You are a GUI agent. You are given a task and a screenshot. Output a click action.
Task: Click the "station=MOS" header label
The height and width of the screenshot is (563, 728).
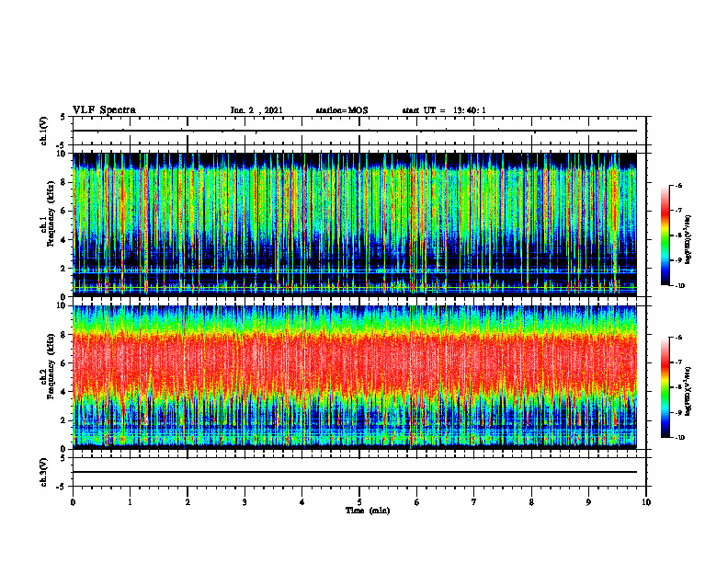tap(342, 110)
